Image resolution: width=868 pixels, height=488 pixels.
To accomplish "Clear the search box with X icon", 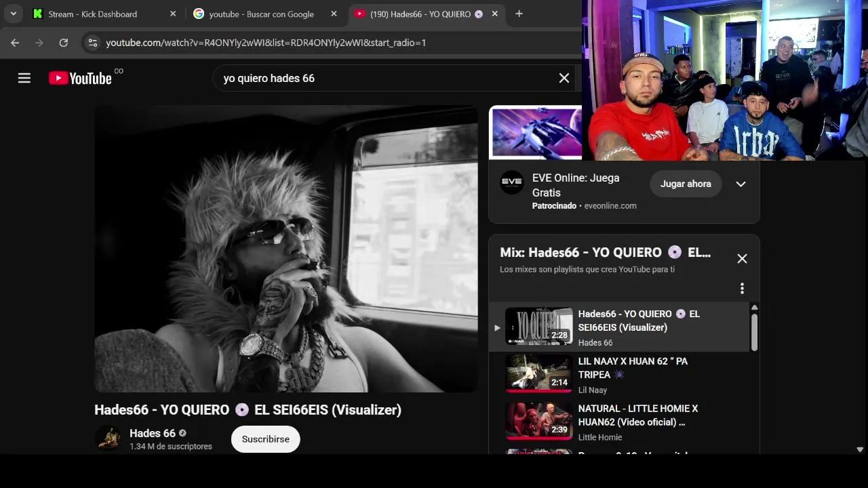I will [564, 78].
